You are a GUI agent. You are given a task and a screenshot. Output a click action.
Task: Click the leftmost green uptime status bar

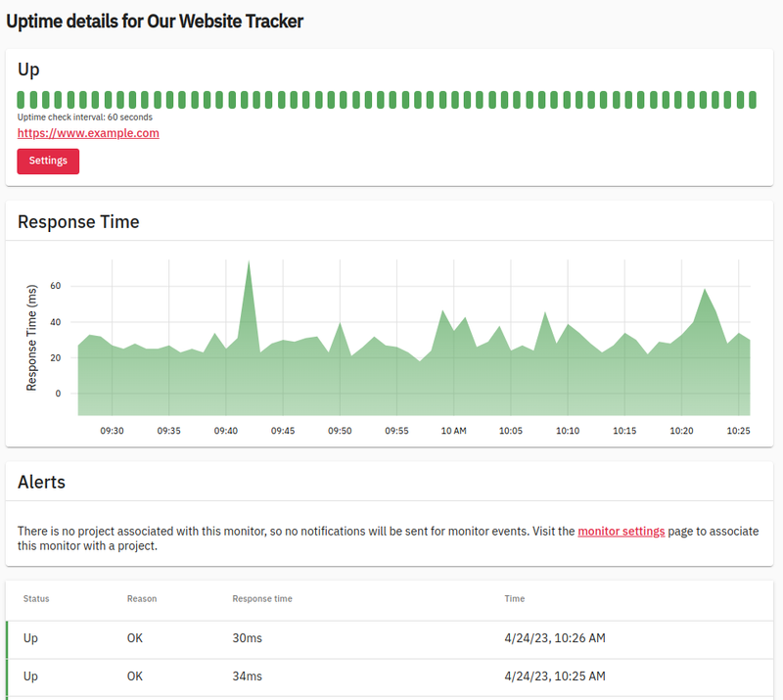pos(22,100)
